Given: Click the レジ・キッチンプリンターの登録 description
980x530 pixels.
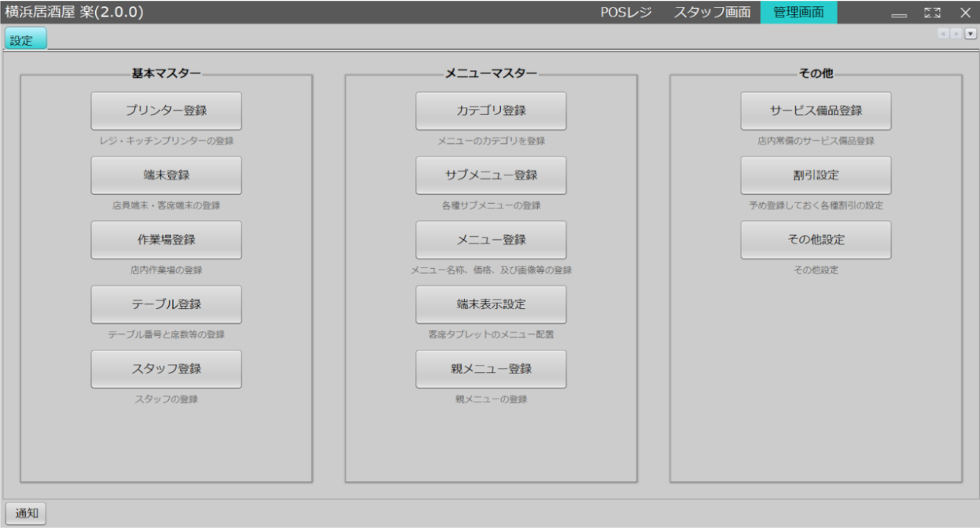Looking at the screenshot, I should click(x=166, y=141).
